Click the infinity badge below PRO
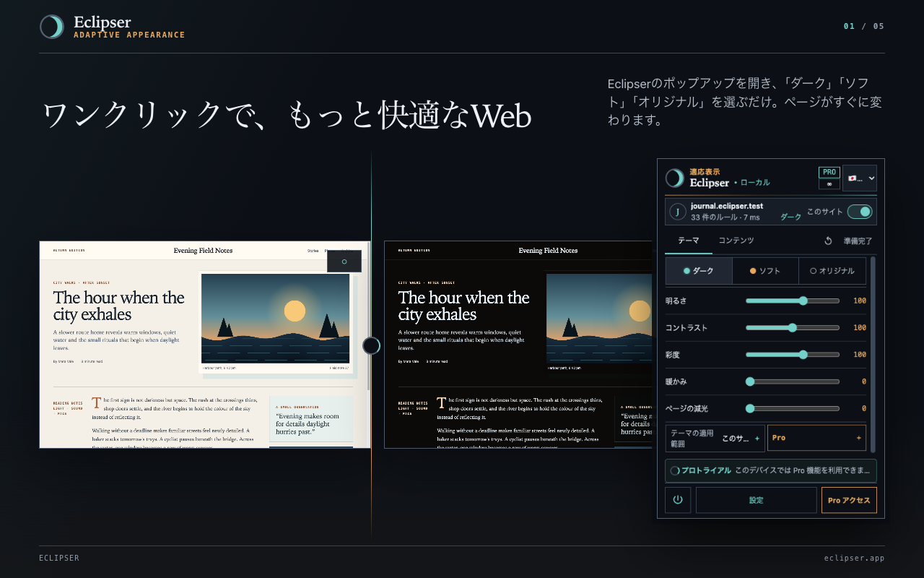This screenshot has width=924, height=578. [829, 184]
